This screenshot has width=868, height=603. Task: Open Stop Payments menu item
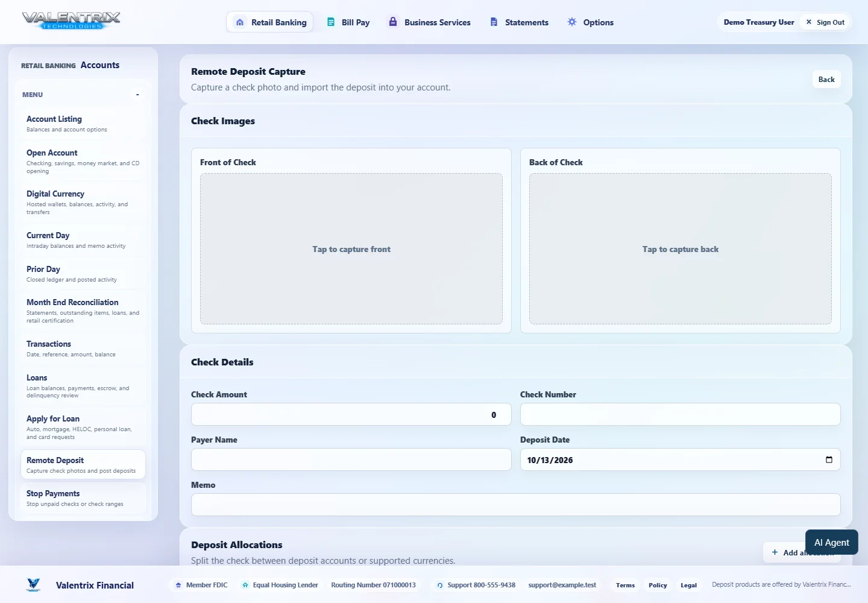tap(83, 498)
